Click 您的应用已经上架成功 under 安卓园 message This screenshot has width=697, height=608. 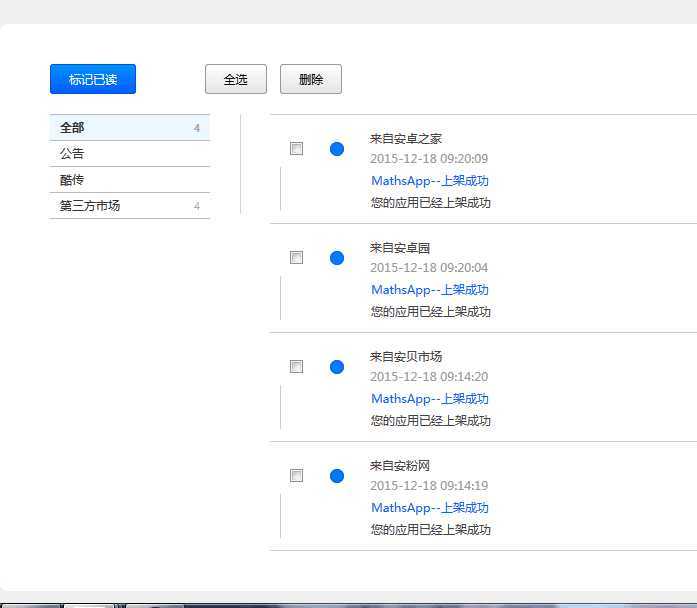coord(431,312)
